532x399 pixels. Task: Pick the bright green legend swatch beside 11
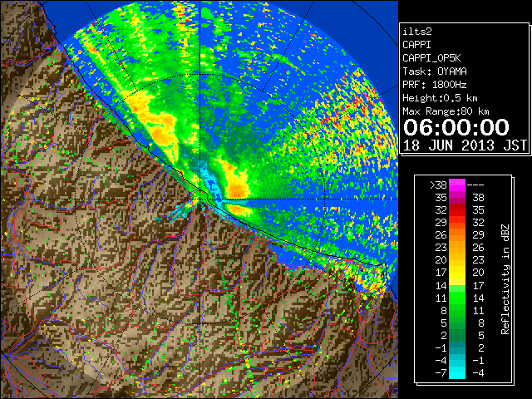pyautogui.click(x=457, y=298)
